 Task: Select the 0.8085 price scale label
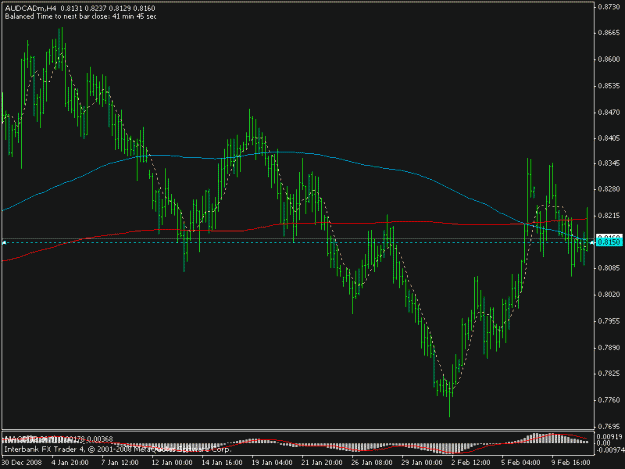pos(609,268)
